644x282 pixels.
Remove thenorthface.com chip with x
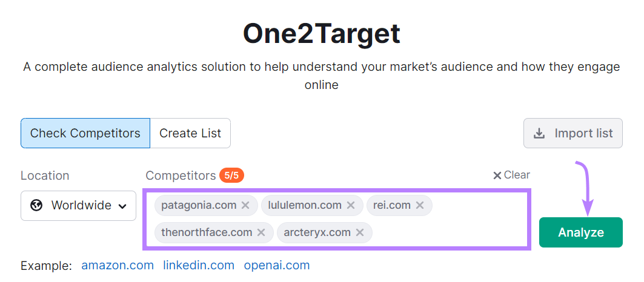(x=261, y=232)
